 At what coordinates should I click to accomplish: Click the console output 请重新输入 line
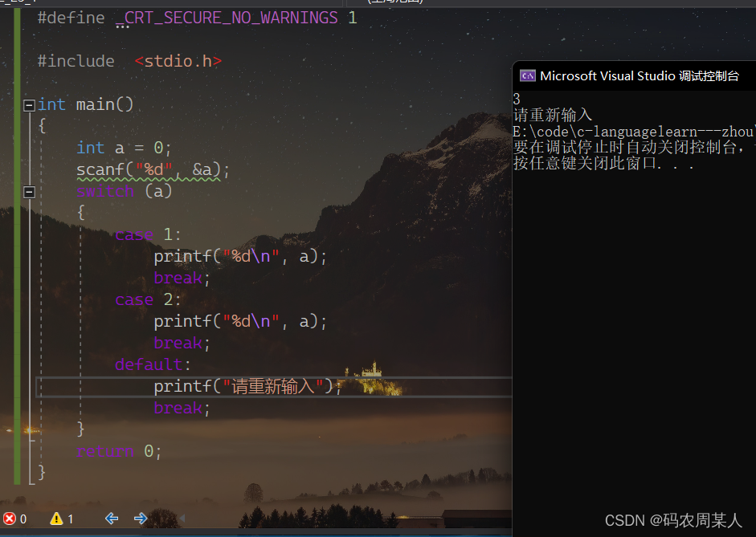click(x=553, y=115)
